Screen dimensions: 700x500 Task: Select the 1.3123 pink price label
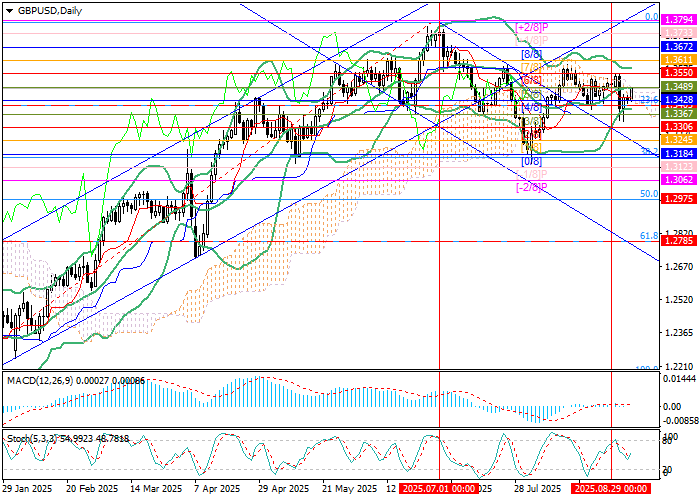click(679, 167)
